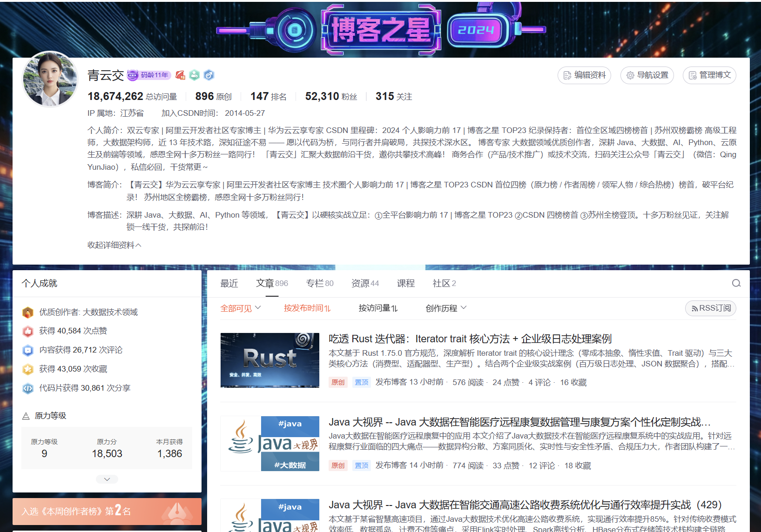Open 导航设置 settings
This screenshot has width=761, height=532.
[x=647, y=75]
